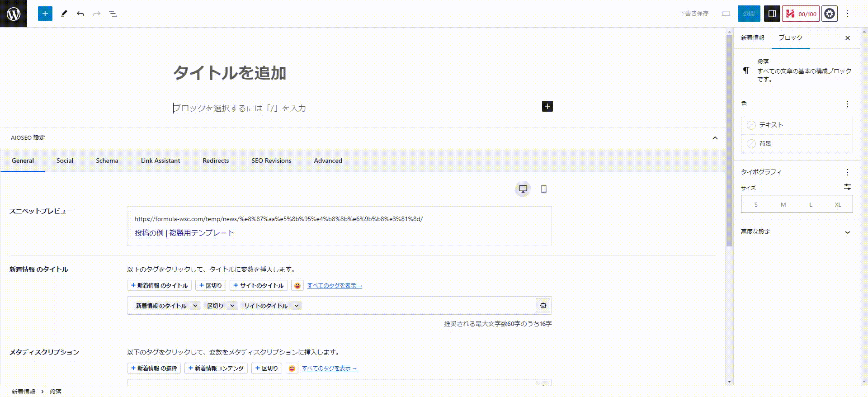Click the AIOSEO score 00/100 icon
868x397 pixels.
tap(801, 14)
